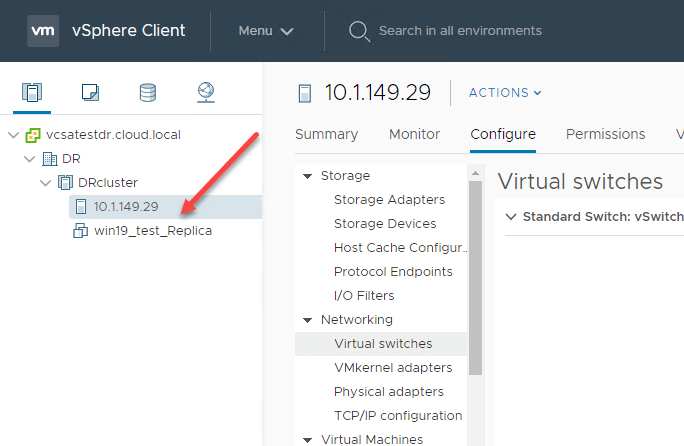Screen dimensions: 684x446
Task: Click the cluster icon beside DRcluster
Action: click(65, 183)
